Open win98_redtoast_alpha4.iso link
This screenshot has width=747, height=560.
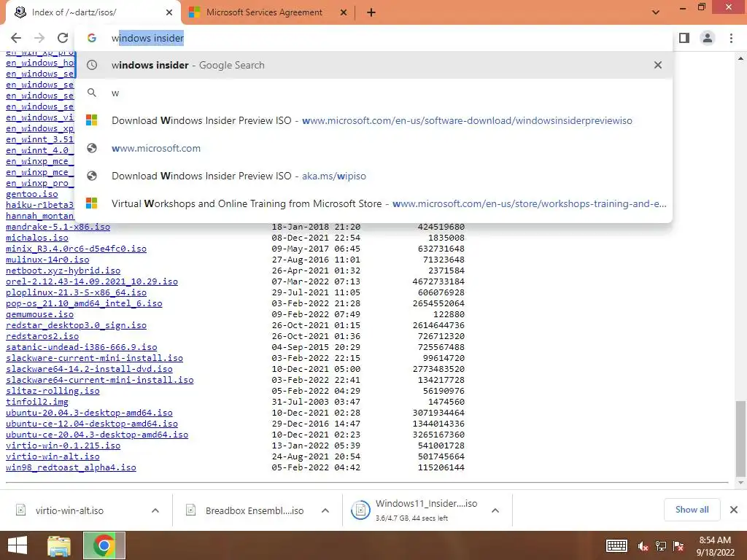[x=71, y=467]
